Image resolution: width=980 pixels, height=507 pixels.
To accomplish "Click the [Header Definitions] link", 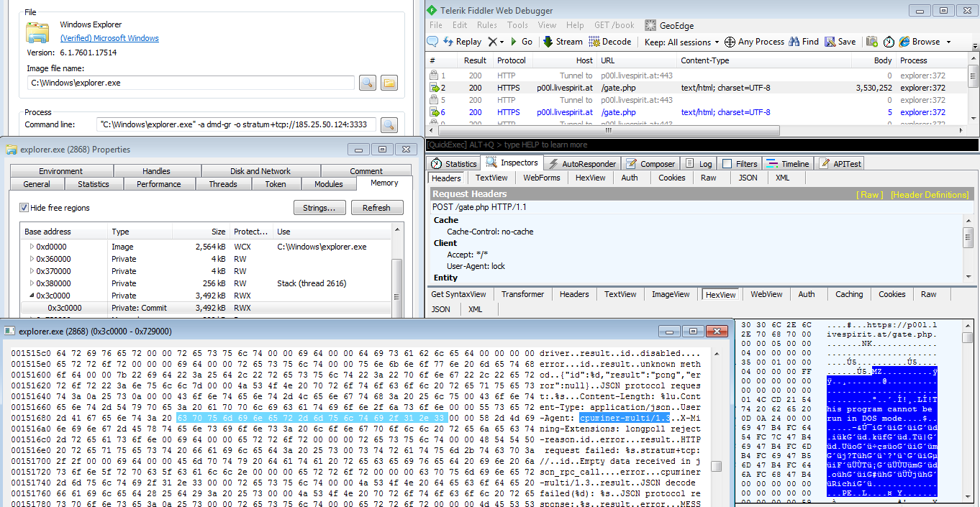I will [930, 195].
